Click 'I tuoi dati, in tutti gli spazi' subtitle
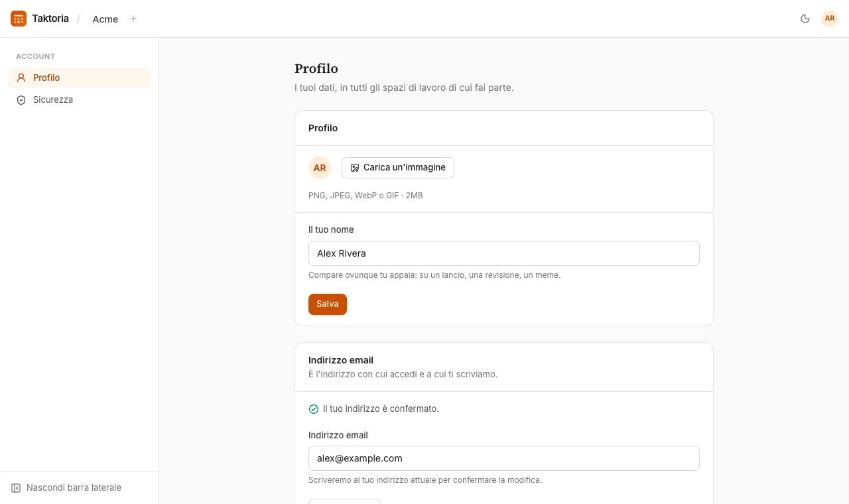The width and height of the screenshot is (849, 504). pyautogui.click(x=404, y=88)
